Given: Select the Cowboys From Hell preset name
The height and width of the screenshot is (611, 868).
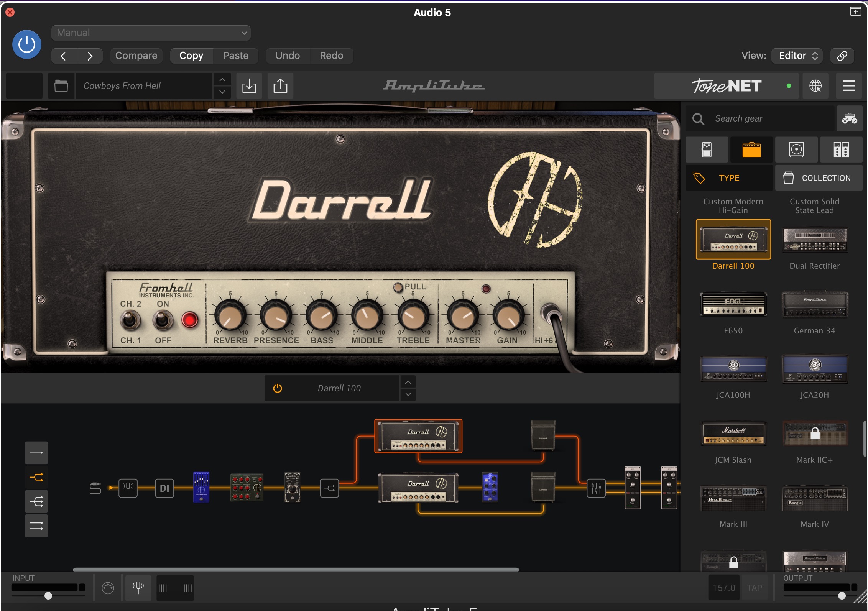Looking at the screenshot, I should click(x=144, y=86).
